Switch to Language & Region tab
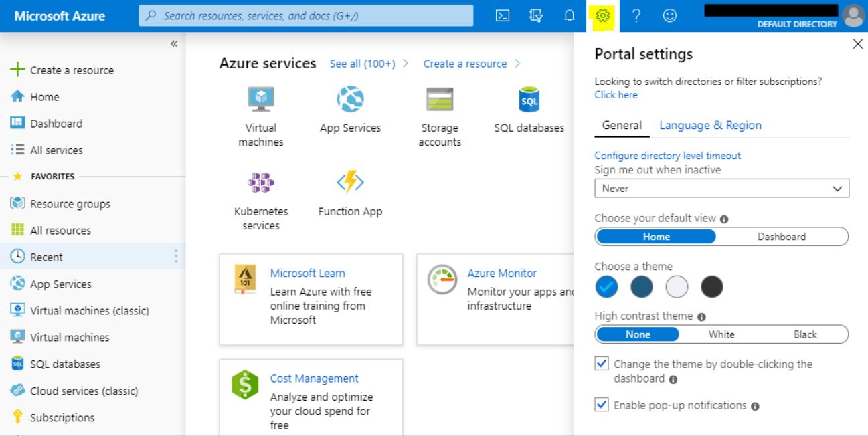The image size is (868, 436). [x=710, y=126]
